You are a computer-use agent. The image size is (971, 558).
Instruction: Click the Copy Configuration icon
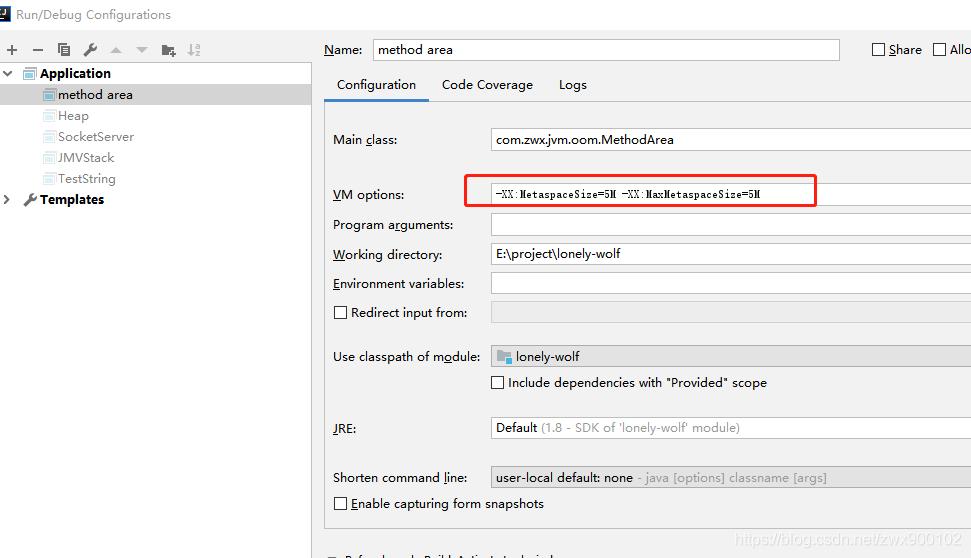click(x=64, y=50)
